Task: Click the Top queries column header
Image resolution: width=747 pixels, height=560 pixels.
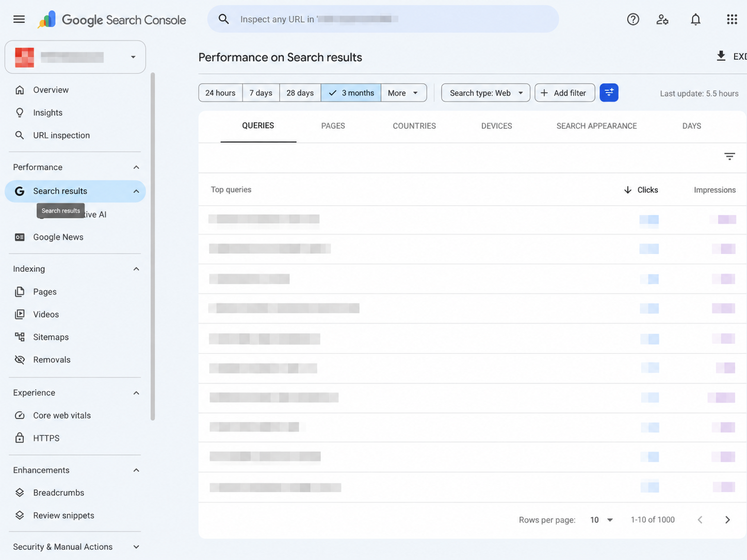Action: click(231, 190)
